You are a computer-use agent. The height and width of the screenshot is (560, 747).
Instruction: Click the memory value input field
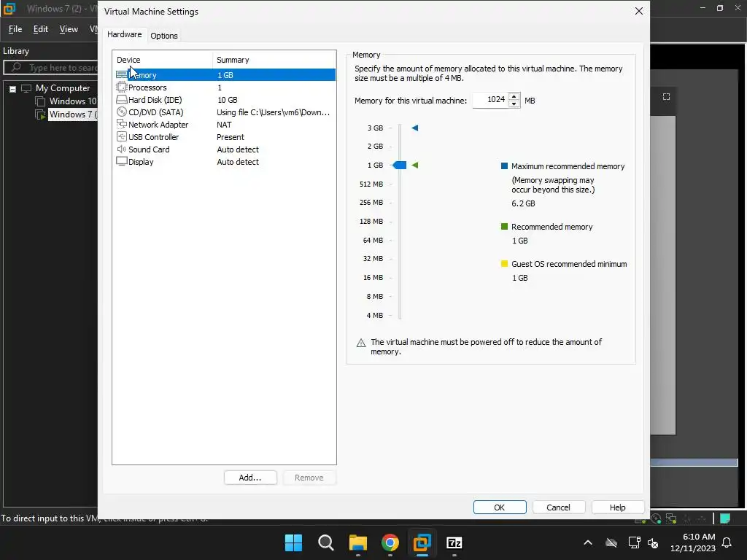pos(490,99)
